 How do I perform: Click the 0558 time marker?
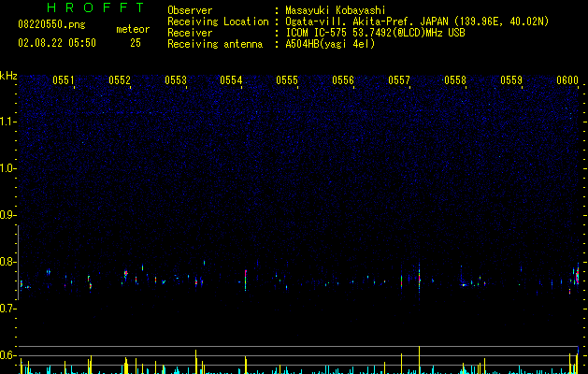pyautogui.click(x=455, y=80)
